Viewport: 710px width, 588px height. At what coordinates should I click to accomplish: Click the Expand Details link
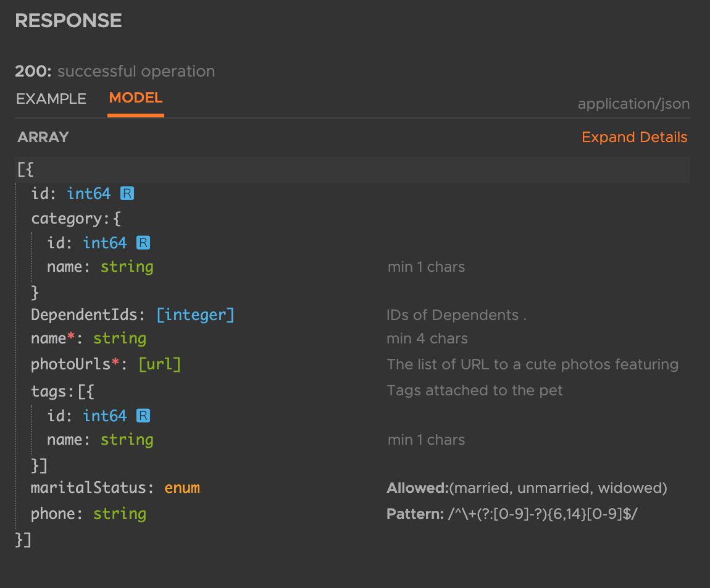click(x=634, y=137)
